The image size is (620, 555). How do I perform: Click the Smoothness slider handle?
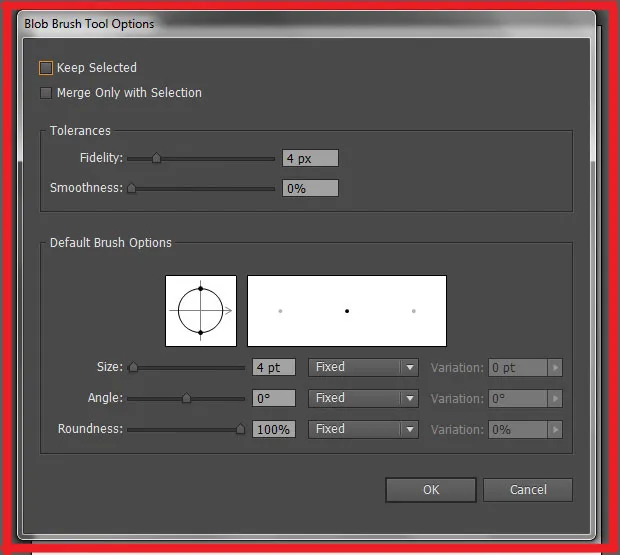coord(131,188)
